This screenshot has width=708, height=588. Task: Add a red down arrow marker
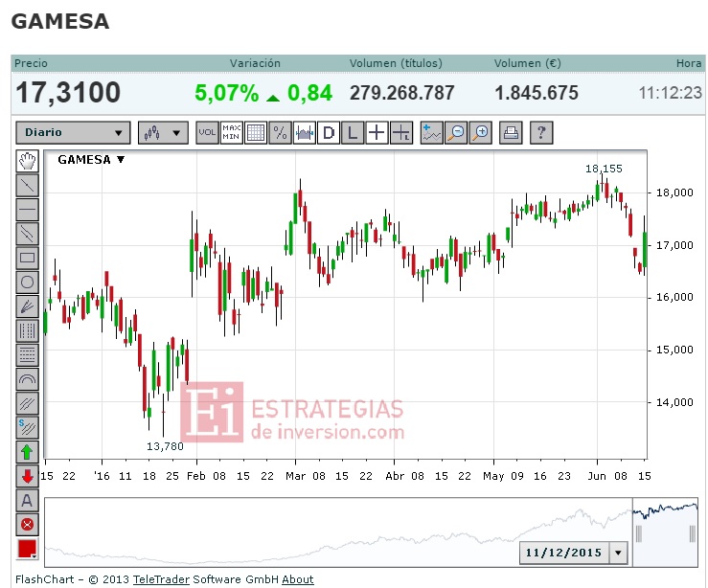pos(27,476)
